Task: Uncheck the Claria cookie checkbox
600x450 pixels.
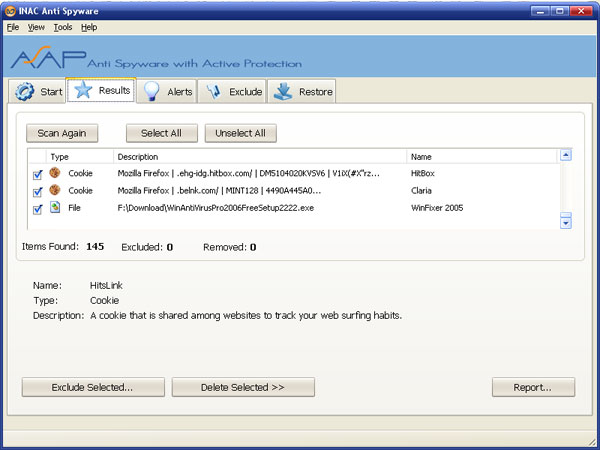Action: [x=38, y=192]
